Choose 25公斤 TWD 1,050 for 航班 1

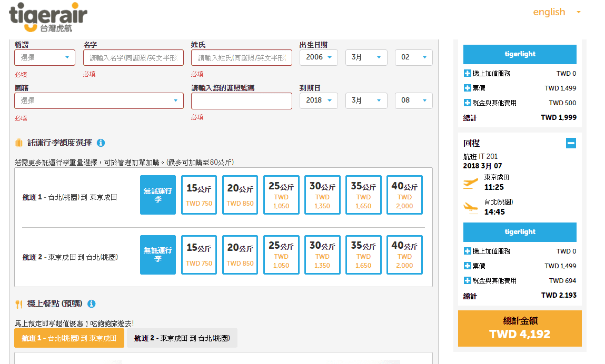point(281,195)
